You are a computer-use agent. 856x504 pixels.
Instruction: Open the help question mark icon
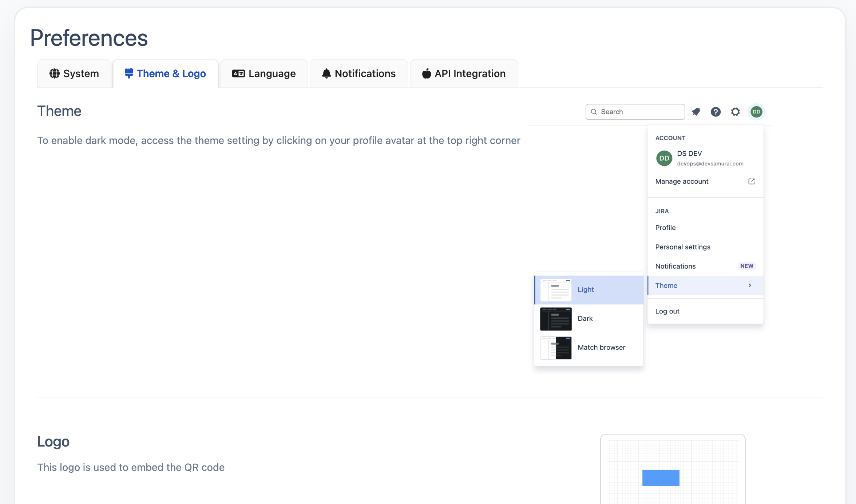pyautogui.click(x=716, y=112)
